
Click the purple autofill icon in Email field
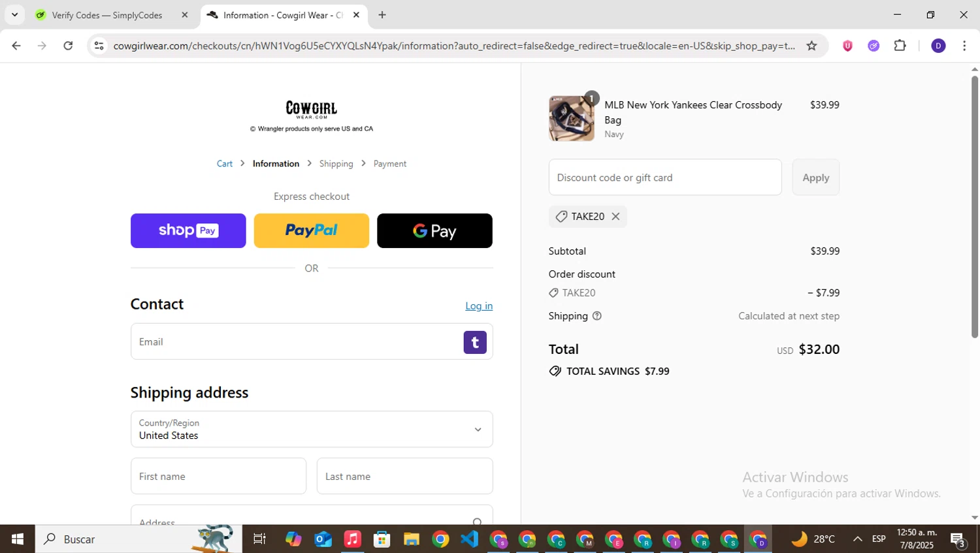pos(475,342)
